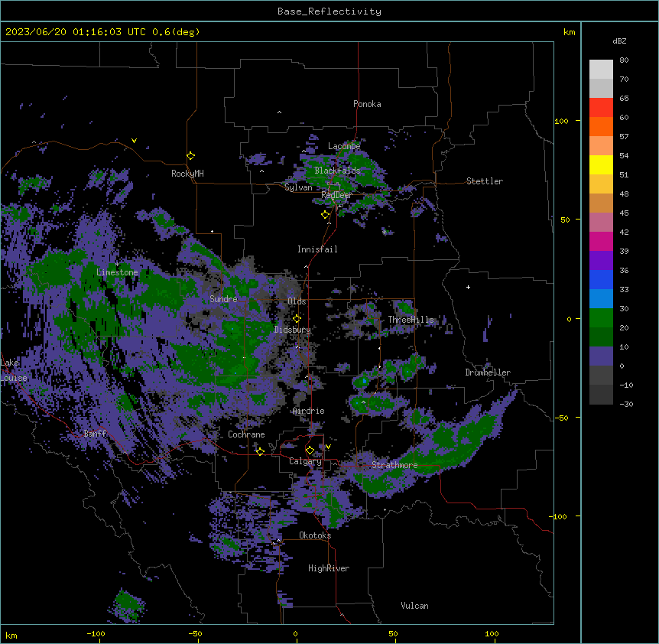Click the yellow diamond marker beside RockyMH
The height and width of the screenshot is (644, 659).
pos(191,156)
